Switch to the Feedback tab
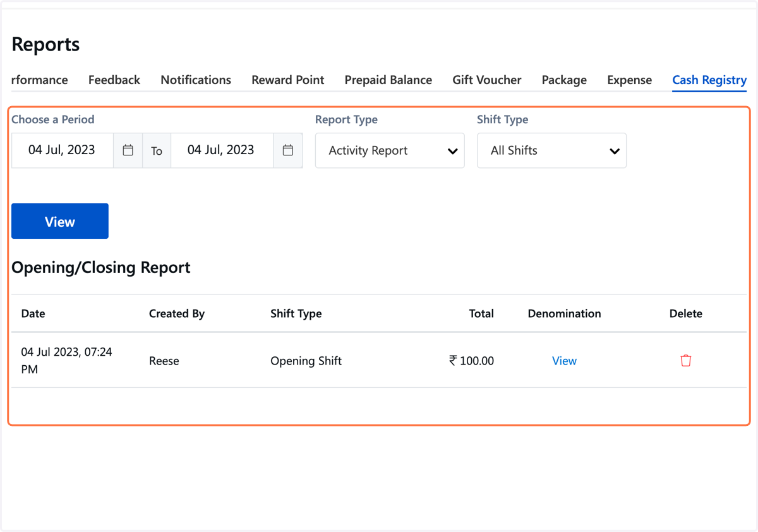758x532 pixels. point(114,80)
